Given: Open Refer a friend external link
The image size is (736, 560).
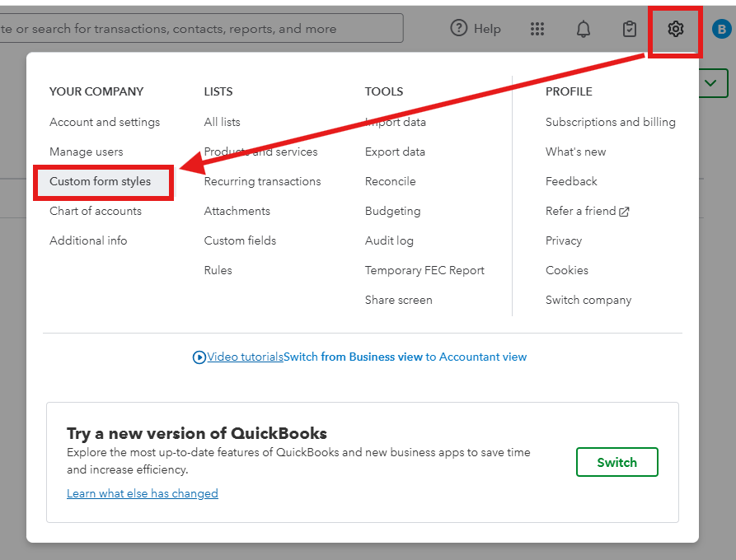Looking at the screenshot, I should [587, 211].
